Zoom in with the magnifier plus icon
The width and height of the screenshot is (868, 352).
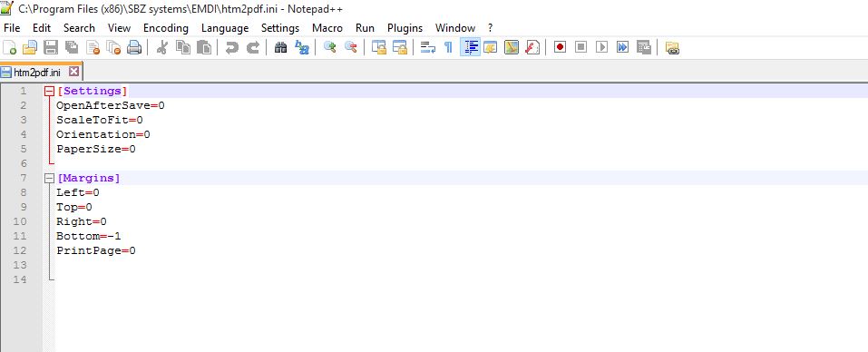(330, 47)
